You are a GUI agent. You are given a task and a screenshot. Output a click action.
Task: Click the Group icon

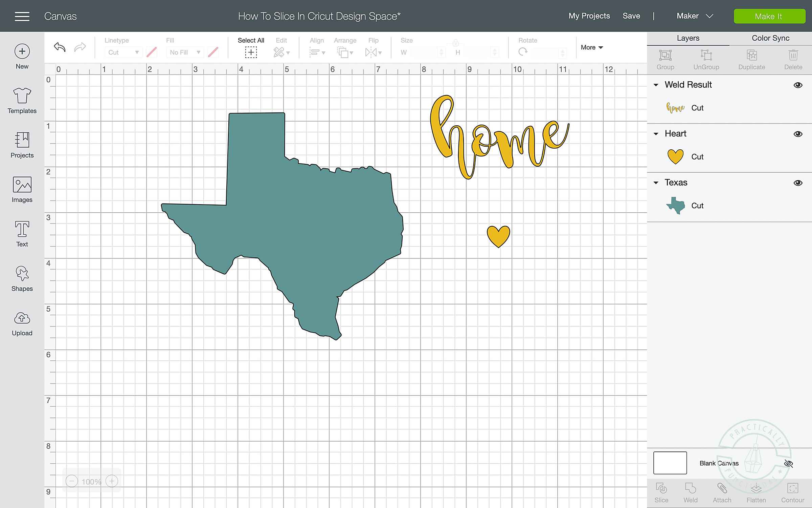tap(665, 60)
